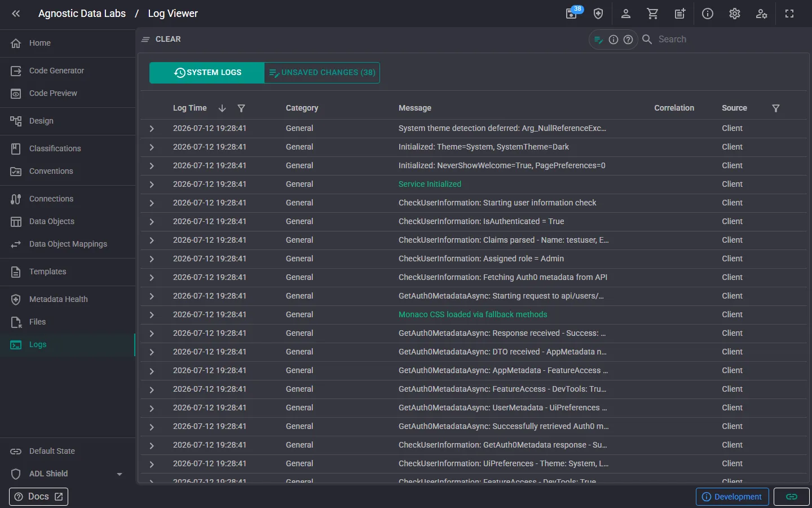The height and width of the screenshot is (508, 812).
Task: Click the user settings icon
Action: point(761,14)
